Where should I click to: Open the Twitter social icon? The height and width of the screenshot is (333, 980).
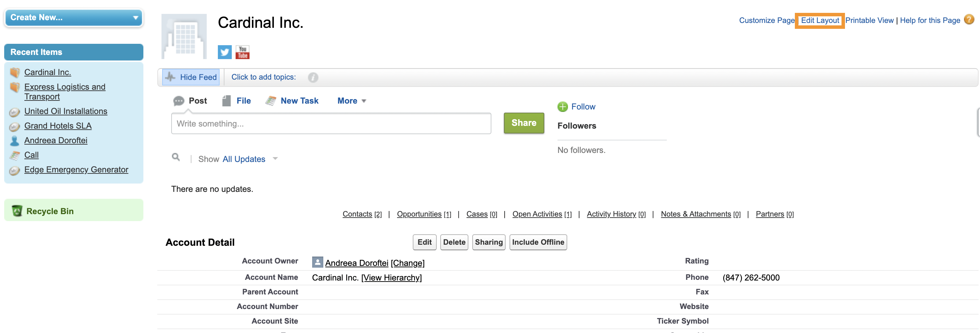click(x=224, y=52)
